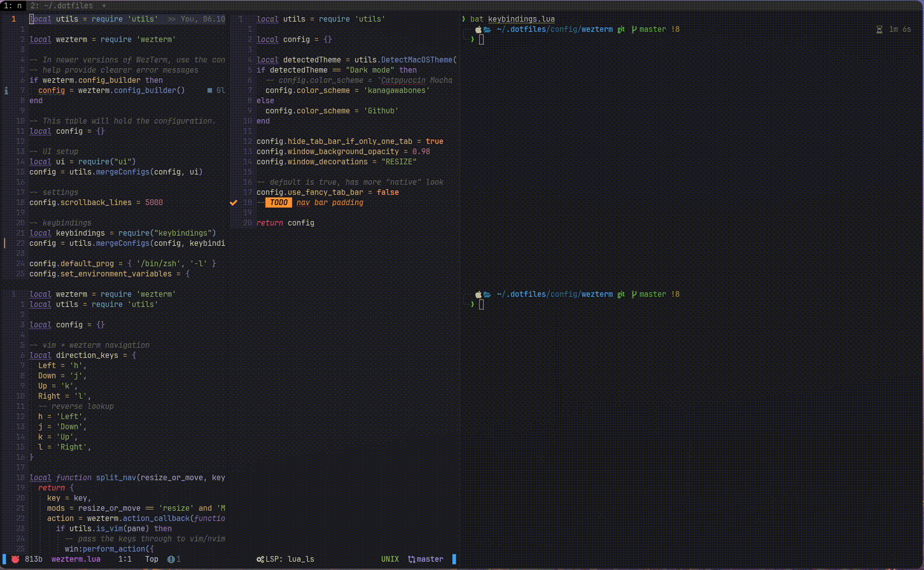Click the hourglass icon beside '1m 6s'
Image resolution: width=924 pixels, height=570 pixels.
click(879, 29)
